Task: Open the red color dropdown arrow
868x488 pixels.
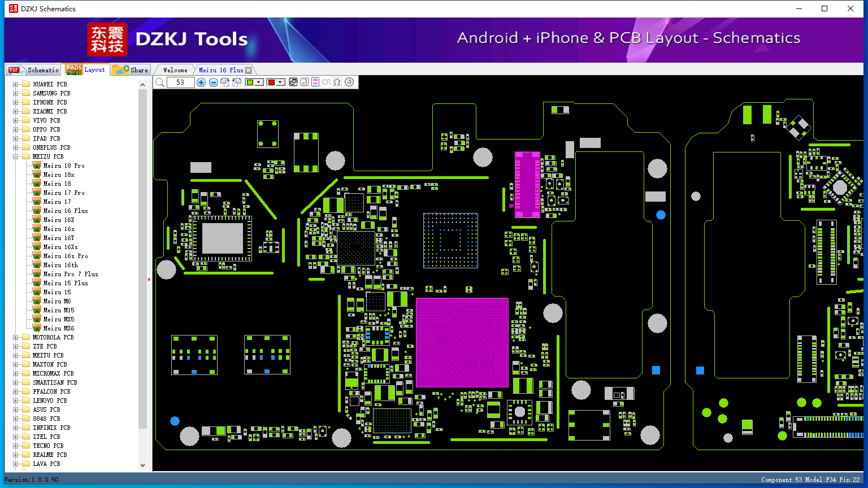Action: point(280,82)
